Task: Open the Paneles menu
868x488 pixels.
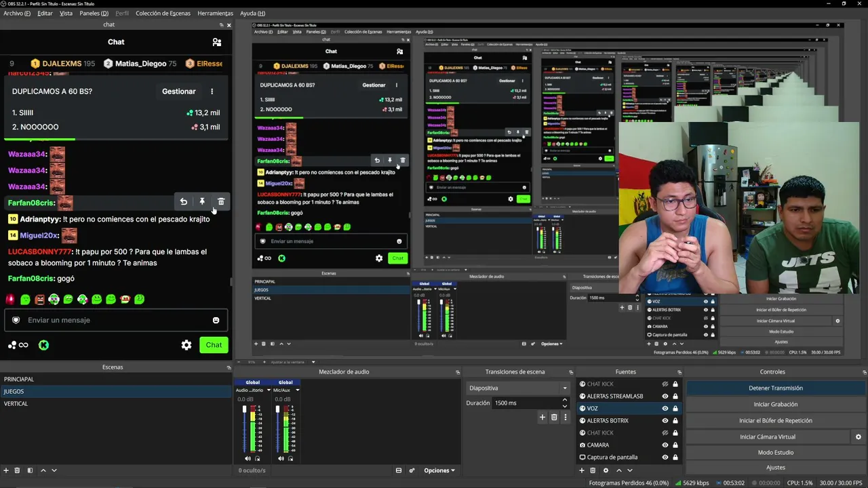Action: click(94, 14)
